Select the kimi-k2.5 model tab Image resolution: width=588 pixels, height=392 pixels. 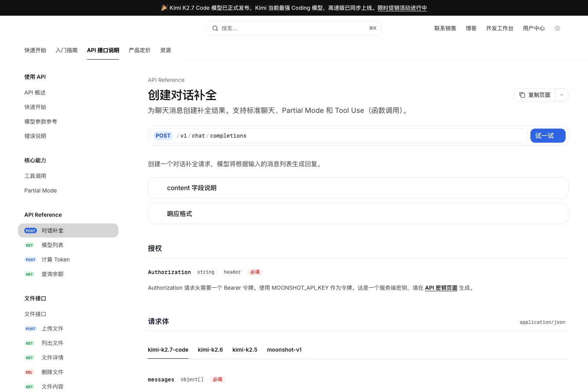[x=245, y=350]
